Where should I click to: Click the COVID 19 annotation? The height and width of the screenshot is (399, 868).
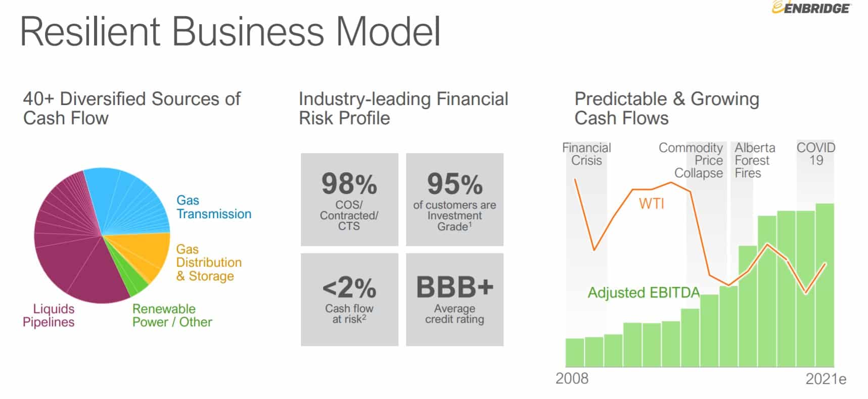[815, 154]
